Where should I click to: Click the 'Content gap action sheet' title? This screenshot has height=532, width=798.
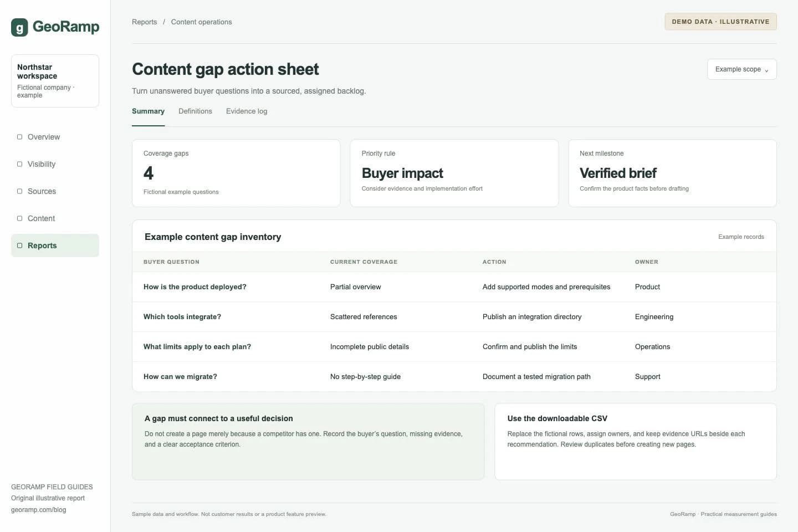225,69
